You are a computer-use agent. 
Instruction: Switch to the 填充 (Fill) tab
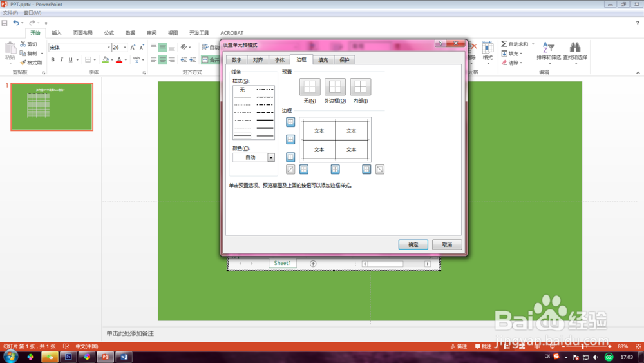323,60
